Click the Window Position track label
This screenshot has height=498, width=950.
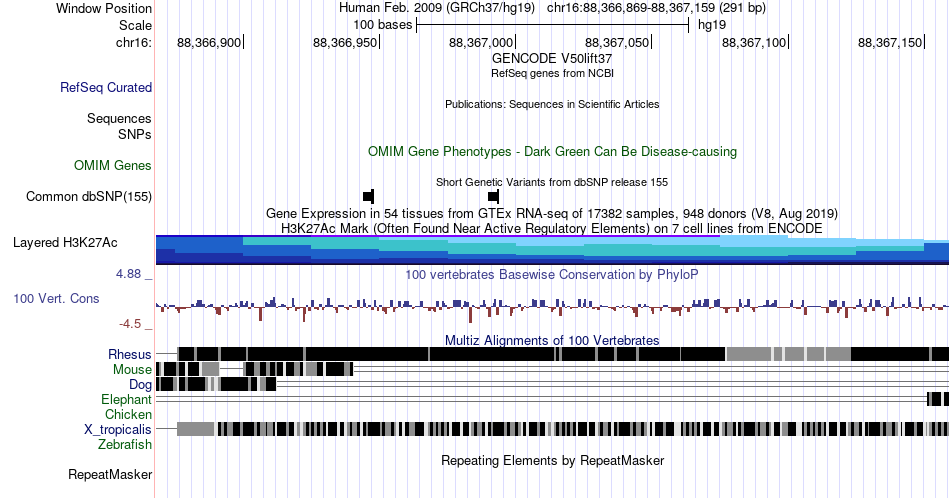coord(104,8)
